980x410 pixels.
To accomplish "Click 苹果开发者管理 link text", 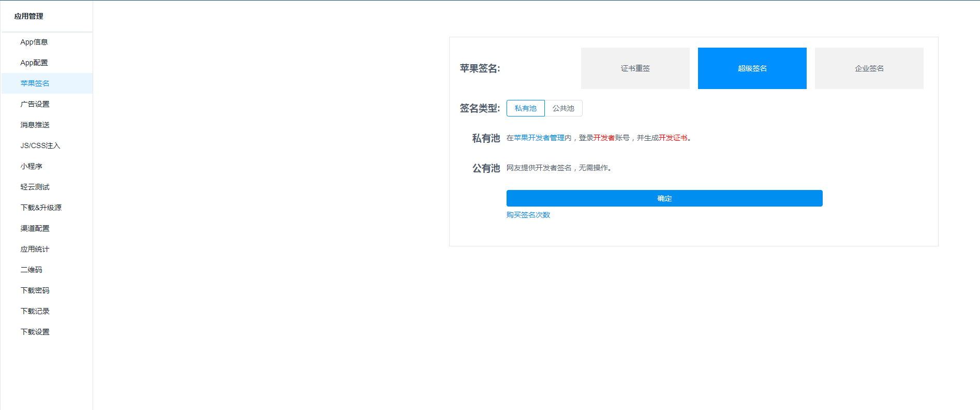I will [x=539, y=138].
